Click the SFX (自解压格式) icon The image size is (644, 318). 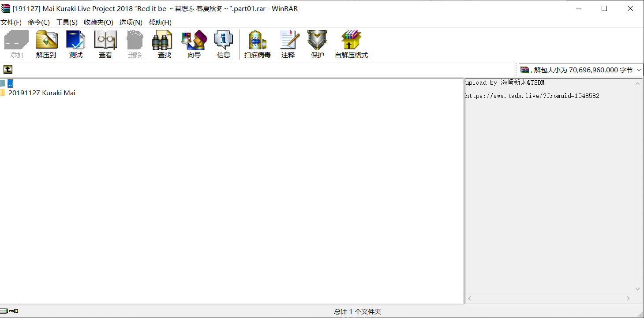(351, 44)
